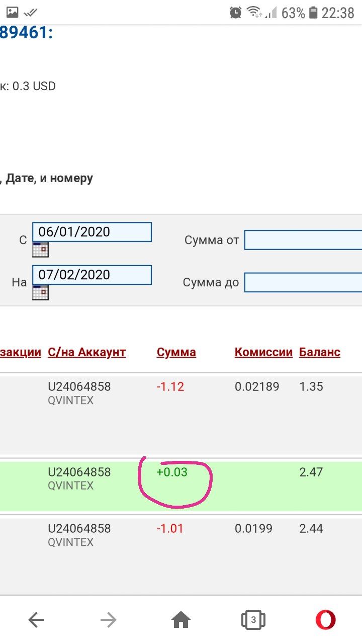Select the -1.01 amount cell
Viewport: 362px width, 644px height.
[x=170, y=528]
